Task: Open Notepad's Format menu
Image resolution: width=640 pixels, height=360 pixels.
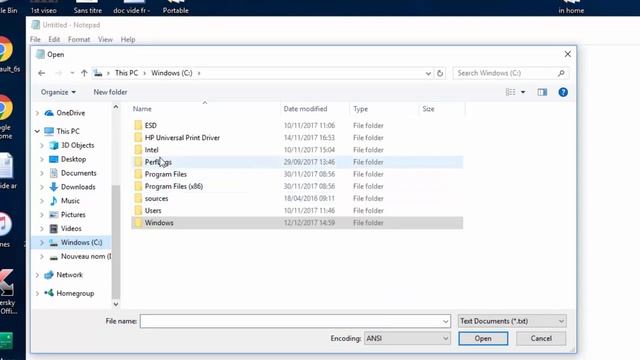Action: point(79,40)
